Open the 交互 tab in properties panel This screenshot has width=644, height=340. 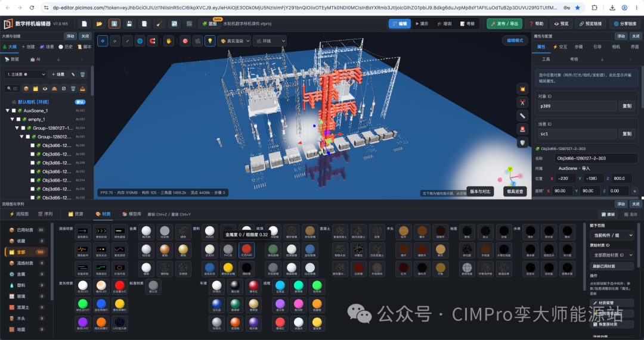point(560,47)
